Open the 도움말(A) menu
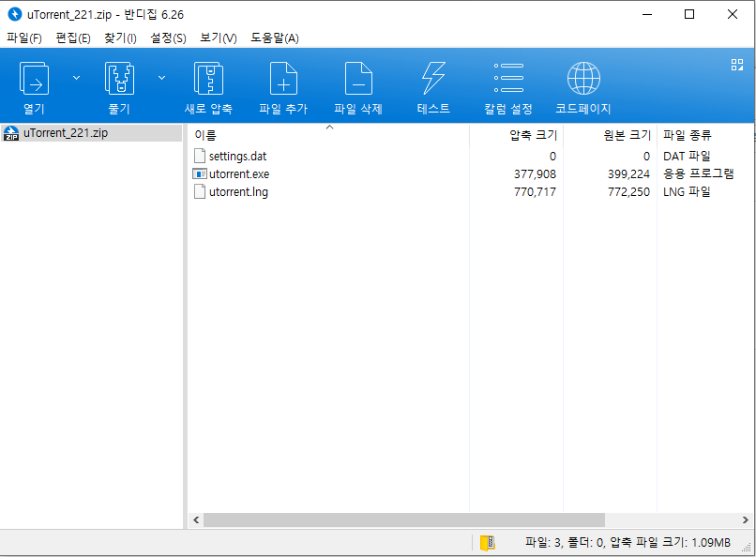The width and height of the screenshot is (756, 557). 274,38
